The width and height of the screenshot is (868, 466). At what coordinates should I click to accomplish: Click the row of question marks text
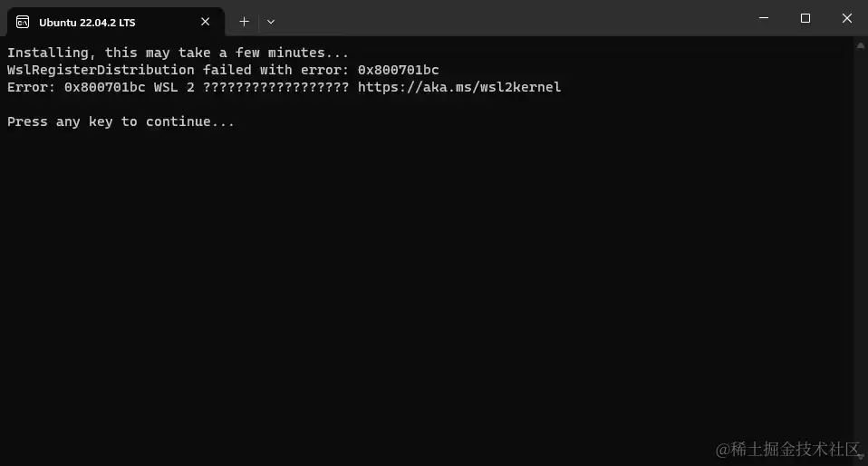[276, 87]
